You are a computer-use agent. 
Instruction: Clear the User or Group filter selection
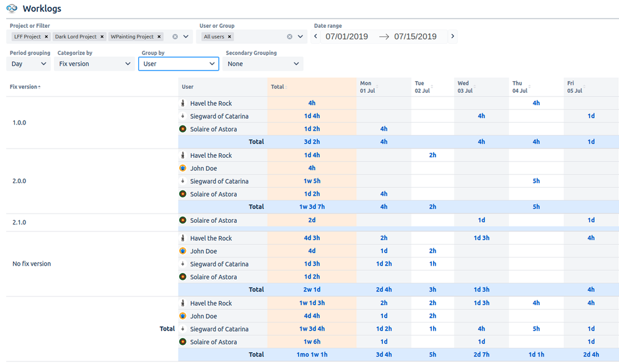289,37
